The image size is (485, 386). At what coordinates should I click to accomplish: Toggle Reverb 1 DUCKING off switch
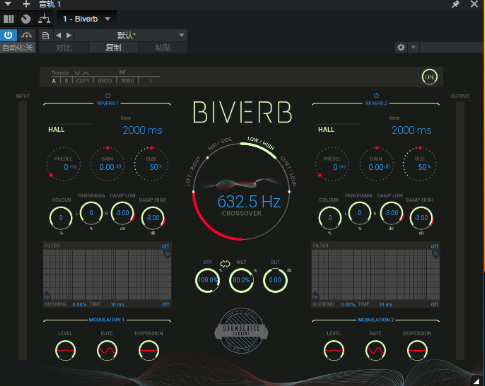tap(165, 304)
